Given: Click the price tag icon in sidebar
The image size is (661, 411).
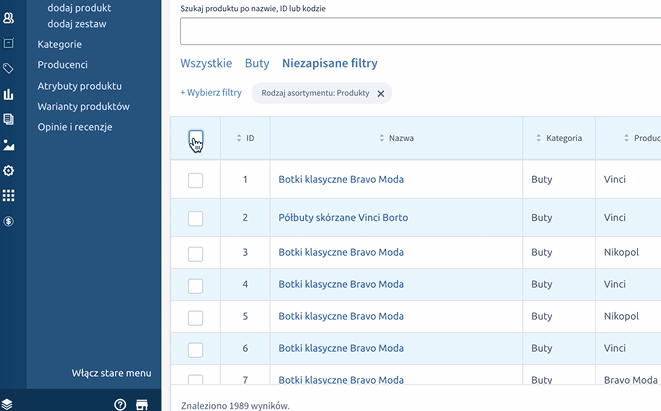Looking at the screenshot, I should pos(8,69).
